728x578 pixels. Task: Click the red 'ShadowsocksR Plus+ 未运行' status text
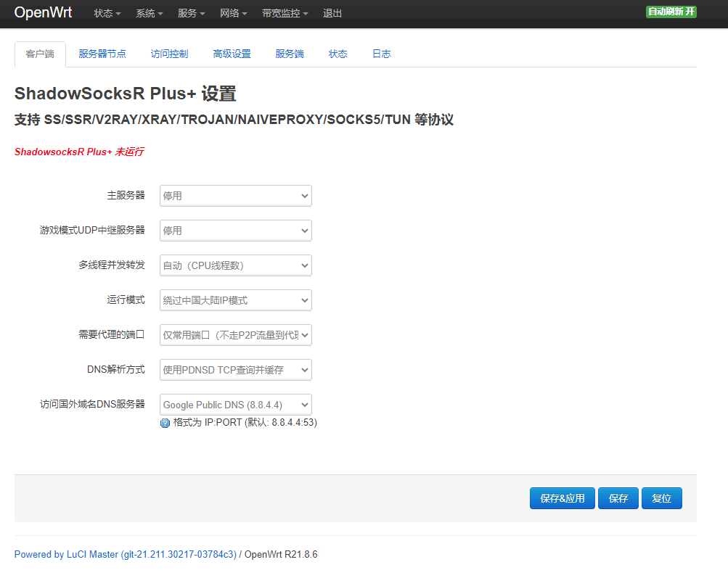pos(79,152)
